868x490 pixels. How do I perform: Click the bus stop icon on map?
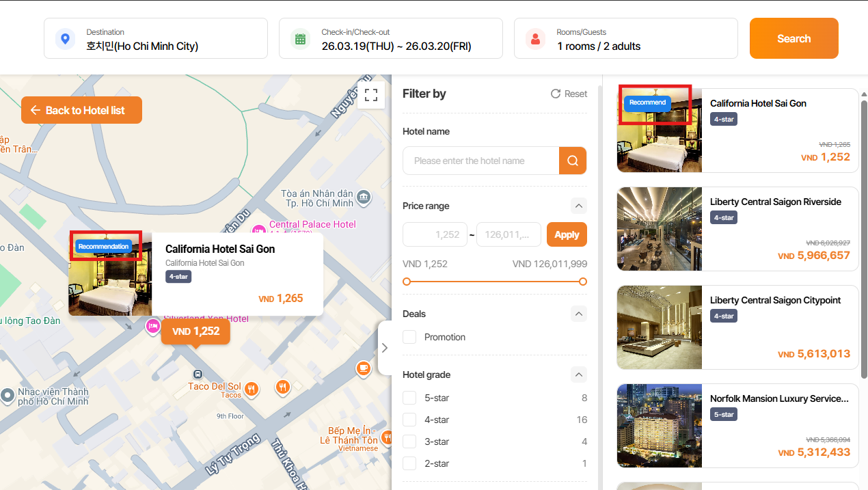(198, 374)
